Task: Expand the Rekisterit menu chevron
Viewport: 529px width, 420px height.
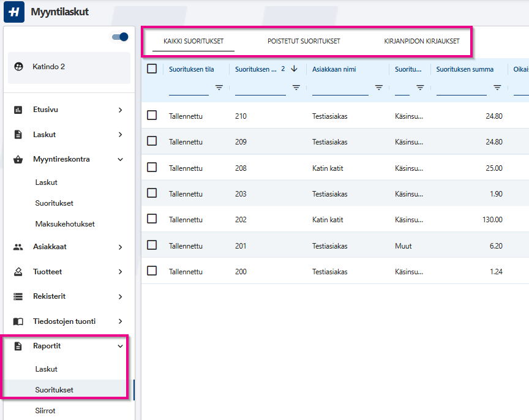Action: point(121,297)
